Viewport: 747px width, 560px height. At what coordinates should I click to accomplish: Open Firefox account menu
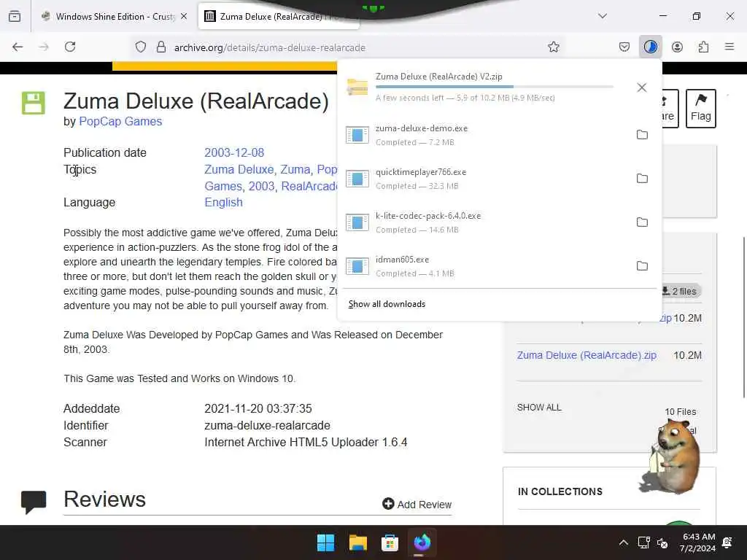[677, 47]
